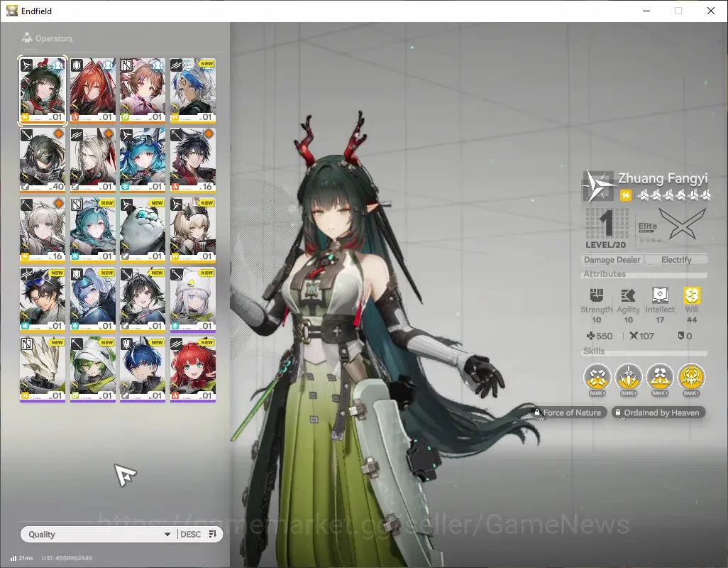
Task: Click the highlighted Will attribute icon
Action: (x=692, y=295)
